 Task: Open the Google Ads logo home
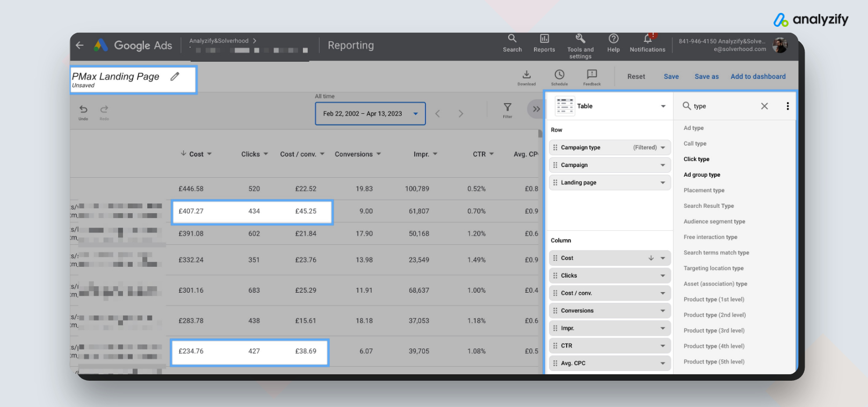click(100, 46)
